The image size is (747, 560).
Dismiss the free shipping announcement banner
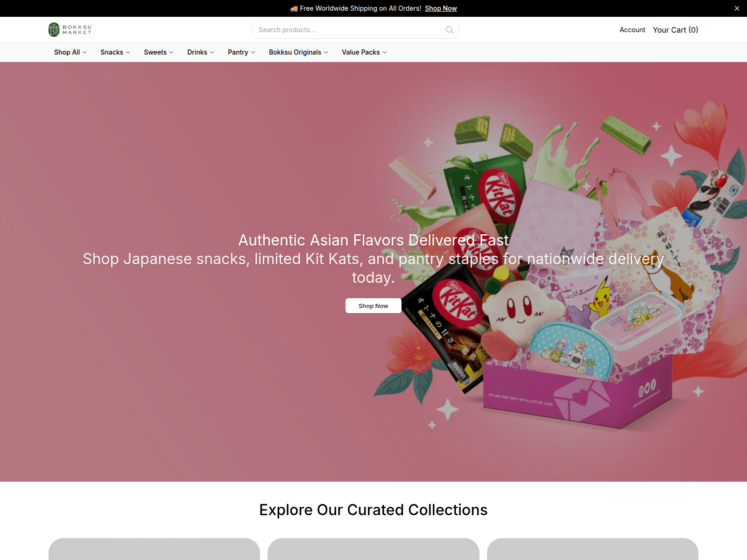pos(737,8)
